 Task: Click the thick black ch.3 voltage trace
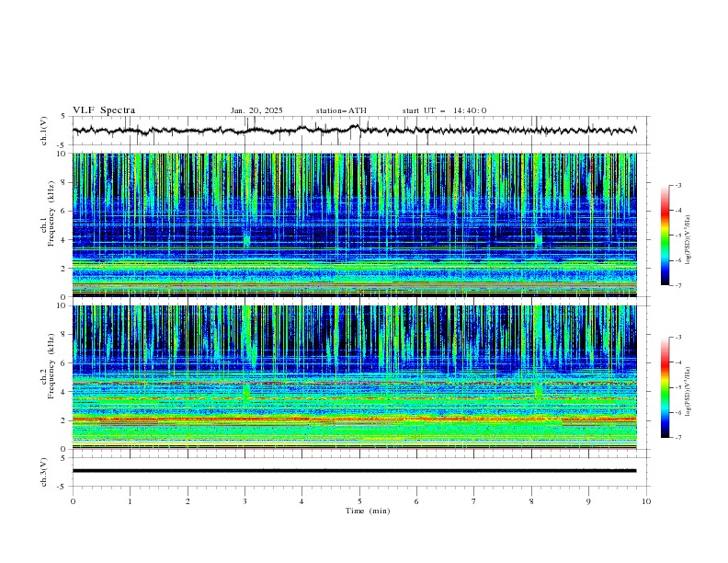click(354, 471)
